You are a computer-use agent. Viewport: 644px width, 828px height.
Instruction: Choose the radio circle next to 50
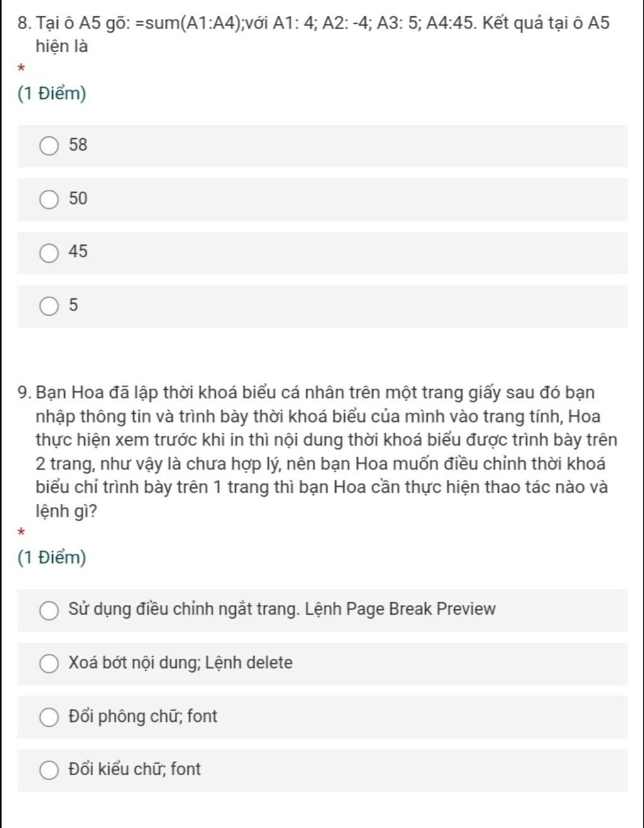point(49,199)
